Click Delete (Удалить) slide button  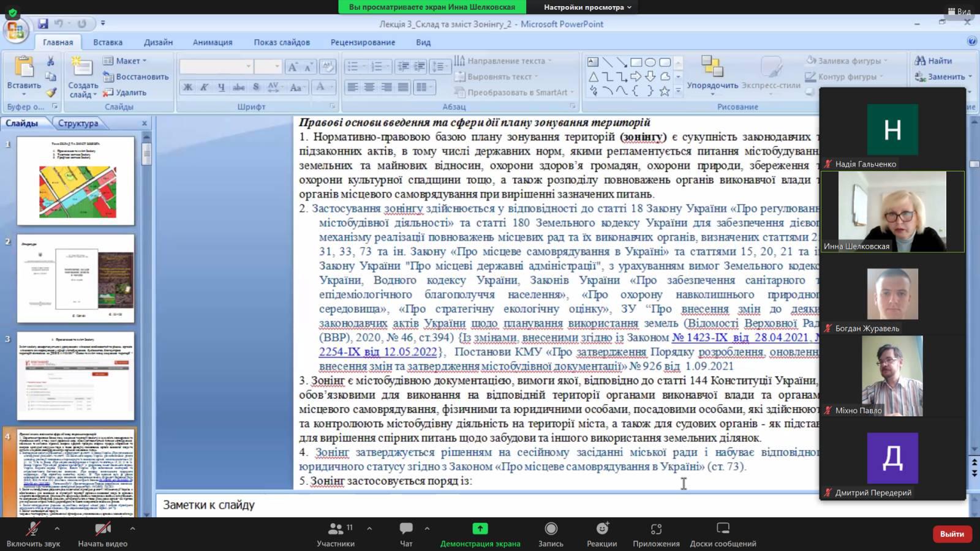pos(125,92)
